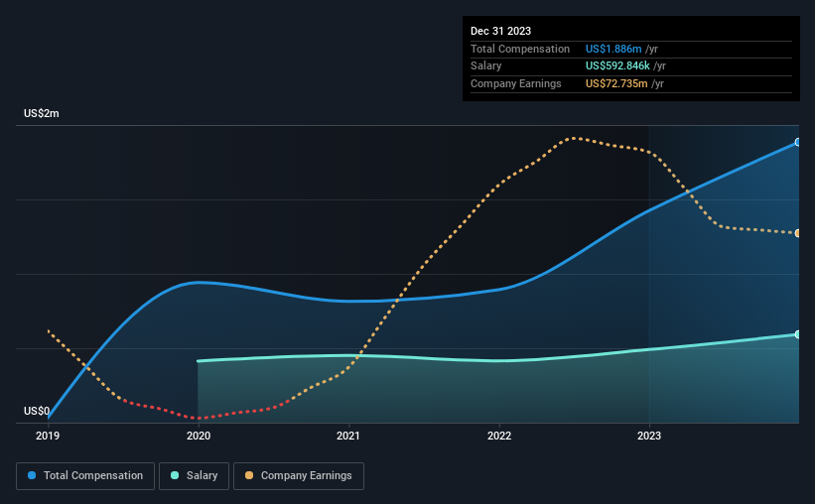
Task: Select the Company Earnings end data point
Action: 797,233
